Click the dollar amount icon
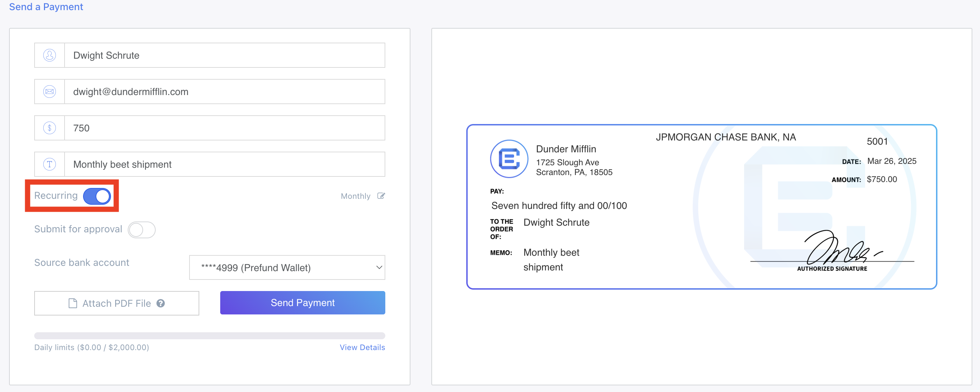 pyautogui.click(x=50, y=128)
